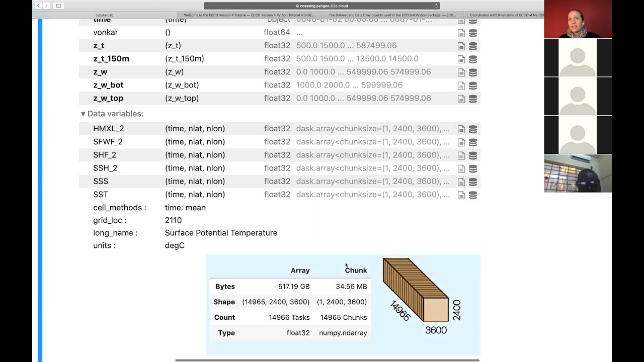Viewport: 644px width, 362px height.
Task: Click the "517.19 GB" array bytes value
Action: coord(294,286)
